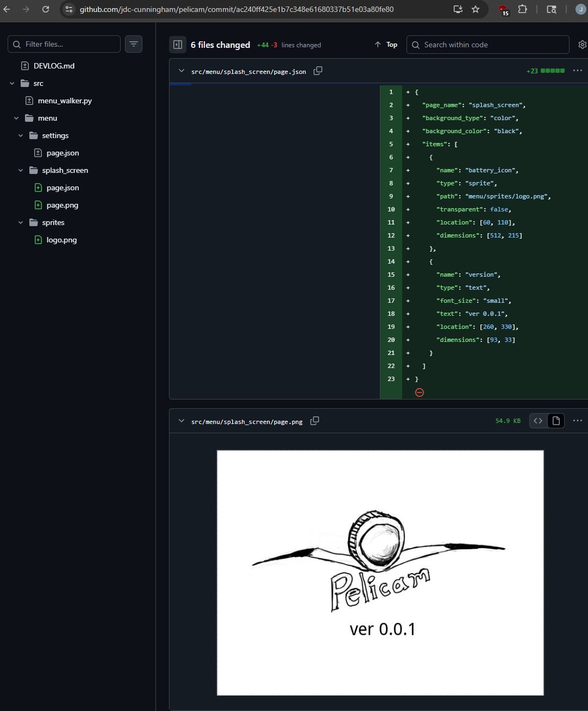
Task: Open more options for page.json diff
Action: click(577, 71)
